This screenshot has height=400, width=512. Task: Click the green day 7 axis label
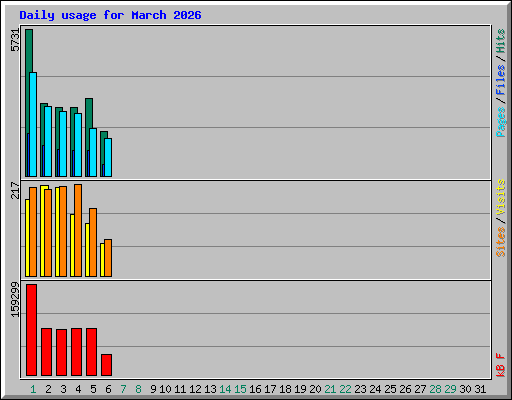123,389
